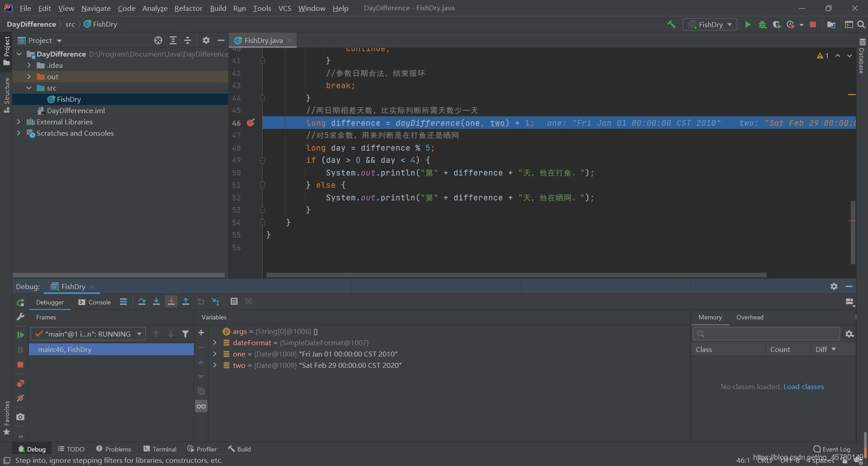Image resolution: width=868 pixels, height=466 pixels.
Task: Run with coverage icon in the toolbar
Action: pyautogui.click(x=777, y=24)
